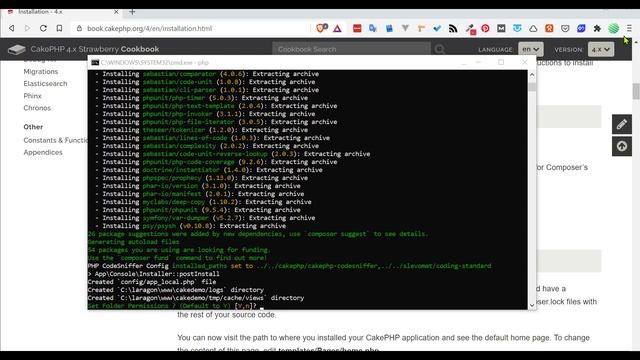Click the red extension icon in toolbar
This screenshot has width=640, height=360.
[x=357, y=28]
